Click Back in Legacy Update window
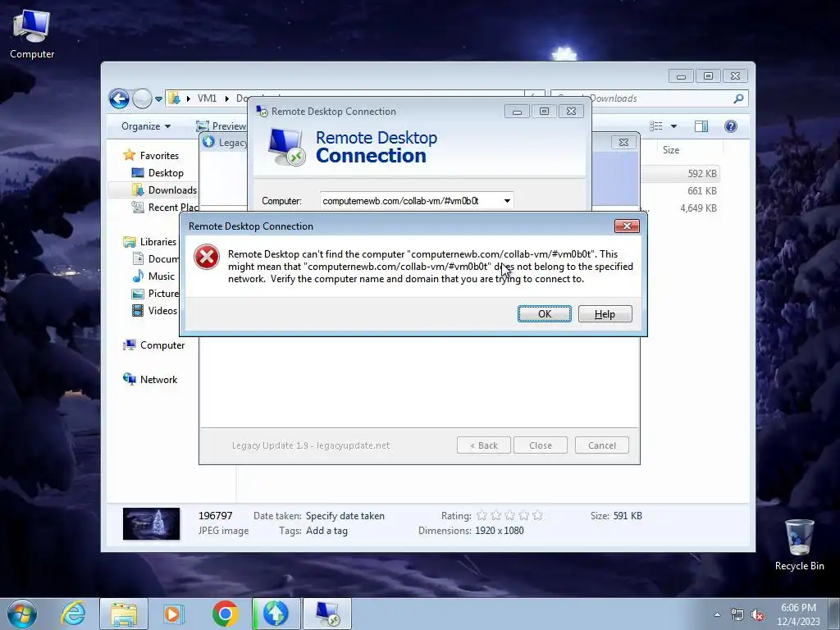Viewport: 840px width, 630px height. 484,445
